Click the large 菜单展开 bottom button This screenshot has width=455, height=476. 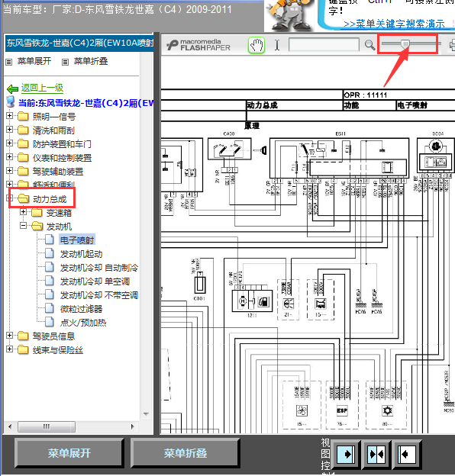point(69,453)
